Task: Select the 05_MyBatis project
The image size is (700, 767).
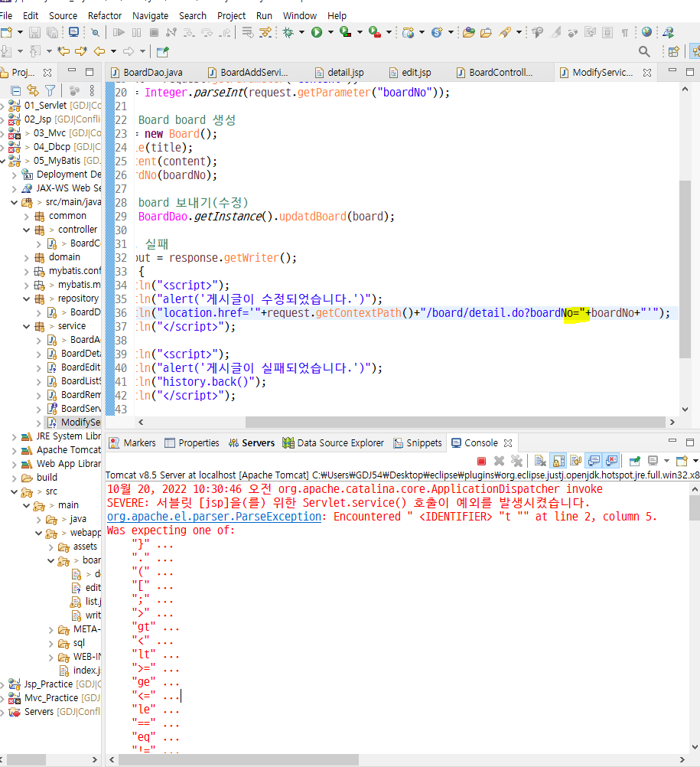Action: 54,161
